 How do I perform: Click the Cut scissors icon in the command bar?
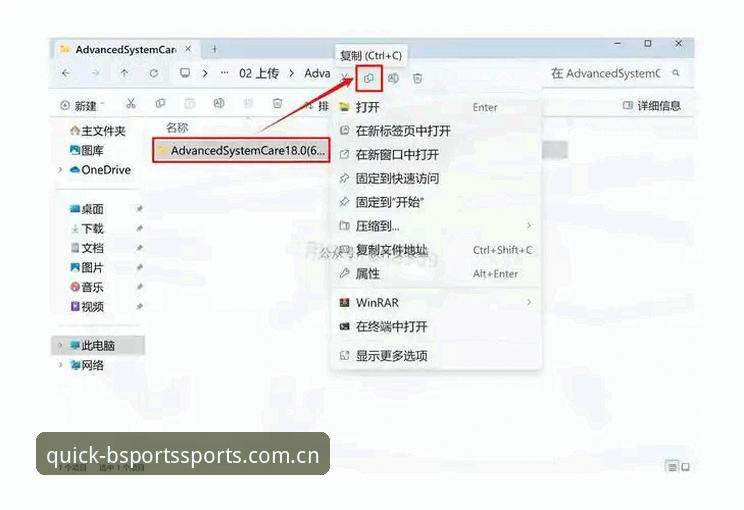[x=131, y=103]
